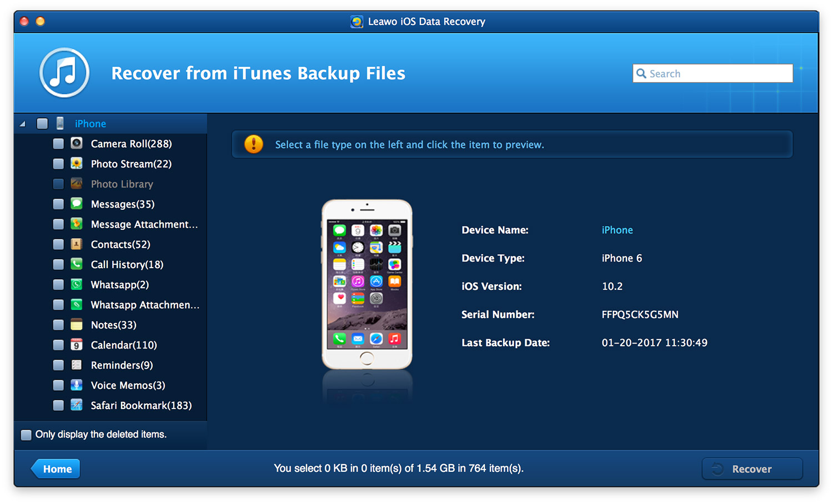Select the Call History(18) checkbox
833x504 pixels.
click(58, 264)
